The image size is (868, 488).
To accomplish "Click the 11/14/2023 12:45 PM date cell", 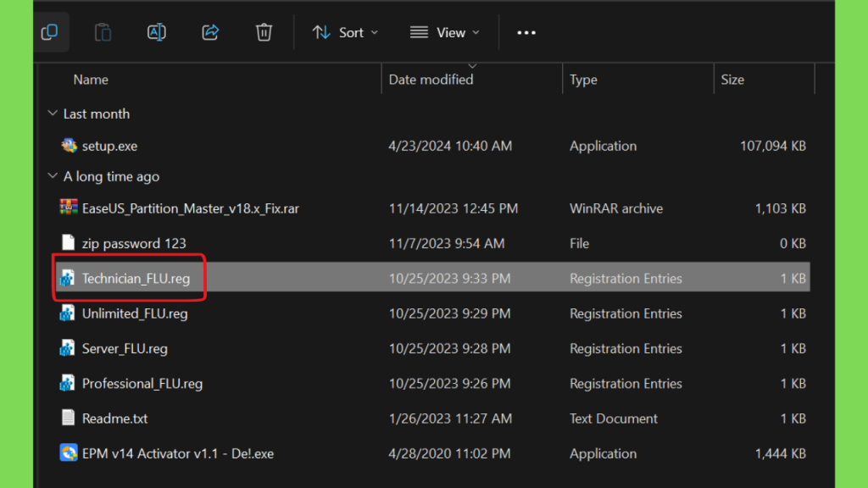I will 453,208.
